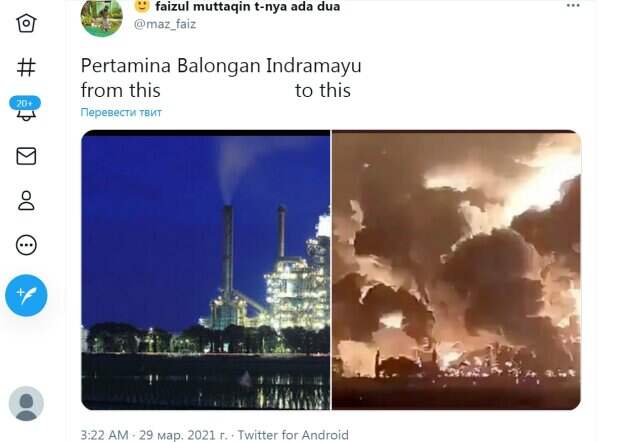Open the author's profile picture
This screenshot has height=442, width=620.
tap(102, 18)
